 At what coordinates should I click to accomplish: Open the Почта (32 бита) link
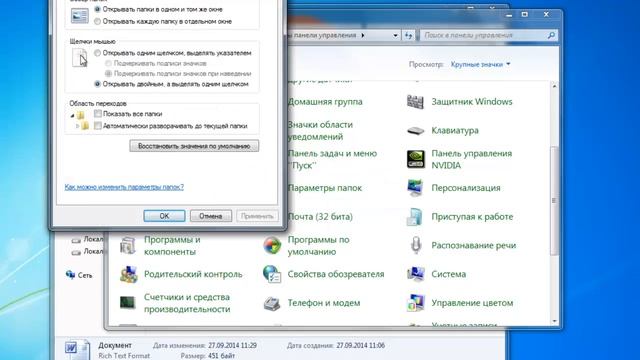(x=320, y=217)
